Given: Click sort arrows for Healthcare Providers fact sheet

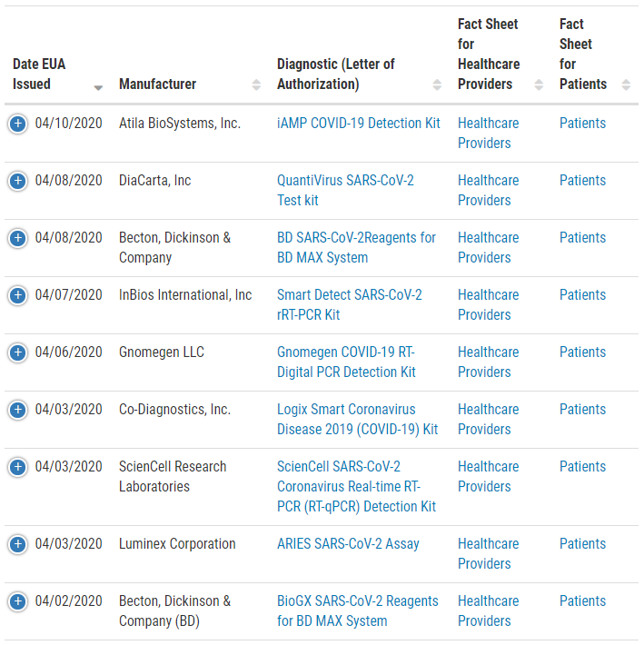Looking at the screenshot, I should coord(539,84).
